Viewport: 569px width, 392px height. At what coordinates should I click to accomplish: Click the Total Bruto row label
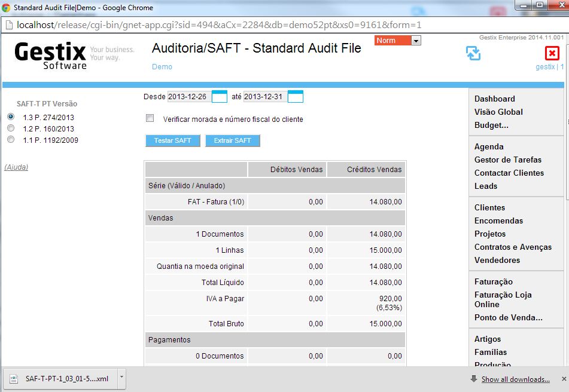(226, 323)
